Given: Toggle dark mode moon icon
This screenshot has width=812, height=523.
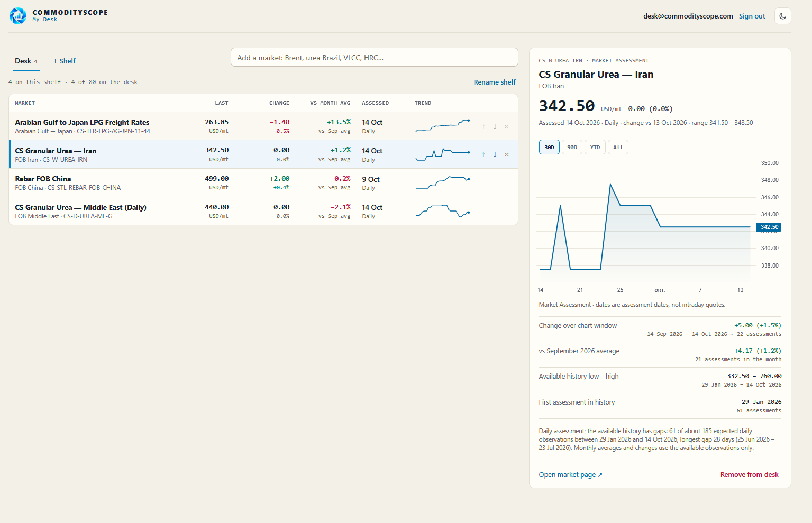Looking at the screenshot, I should pos(783,16).
